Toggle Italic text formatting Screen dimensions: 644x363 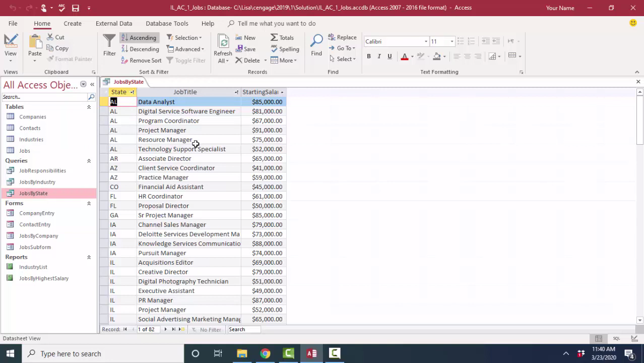(x=379, y=56)
